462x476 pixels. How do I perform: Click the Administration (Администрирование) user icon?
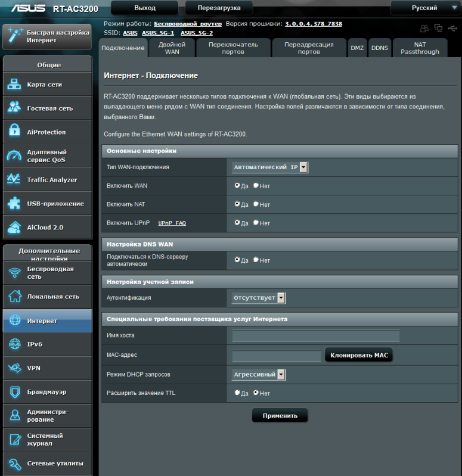(15, 415)
